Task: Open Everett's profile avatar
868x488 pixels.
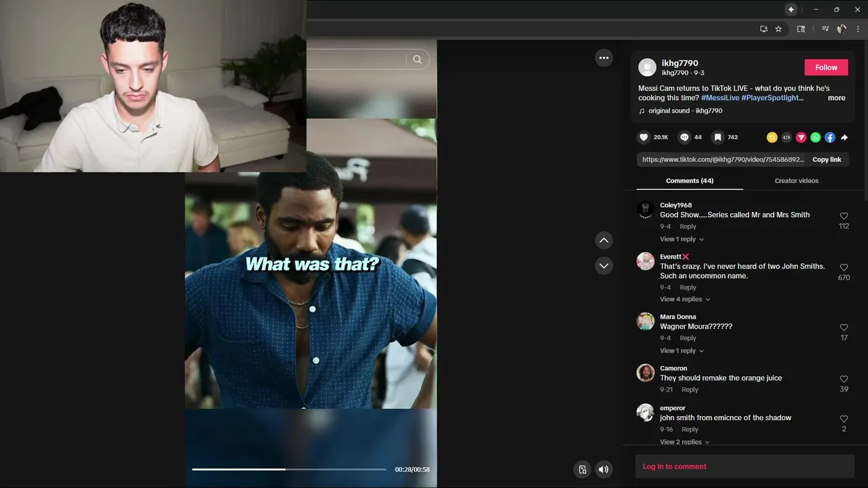Action: coord(646,262)
